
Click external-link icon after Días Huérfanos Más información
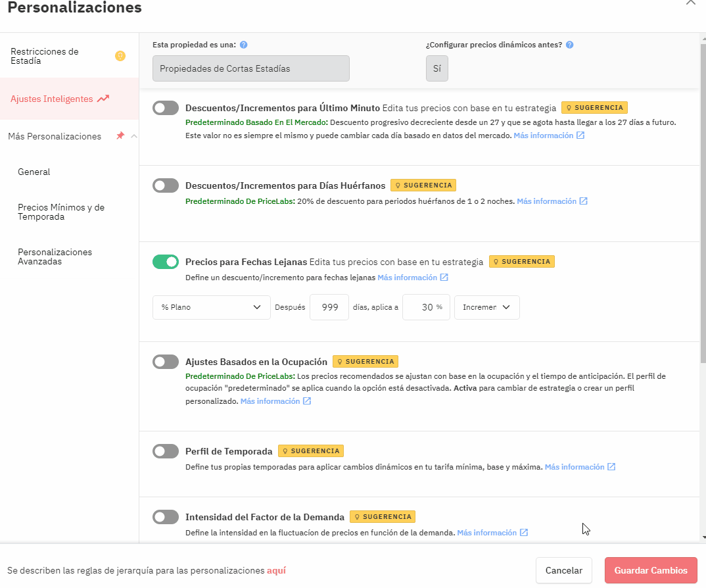pos(584,201)
